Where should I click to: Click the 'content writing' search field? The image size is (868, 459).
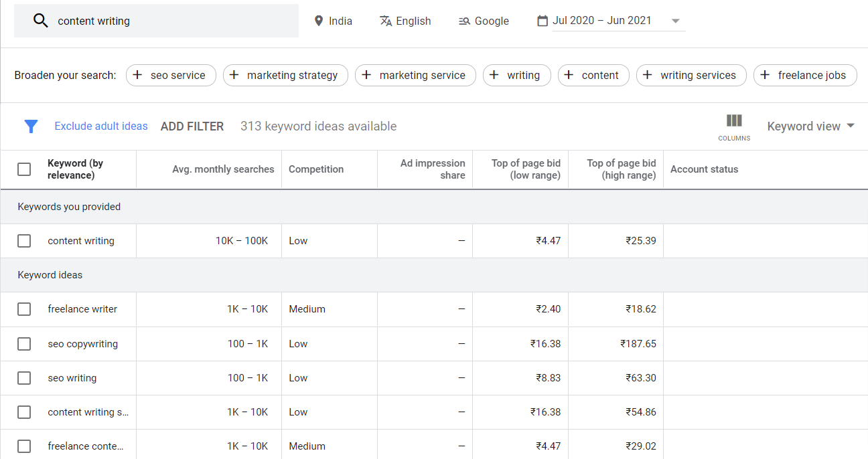pyautogui.click(x=167, y=21)
